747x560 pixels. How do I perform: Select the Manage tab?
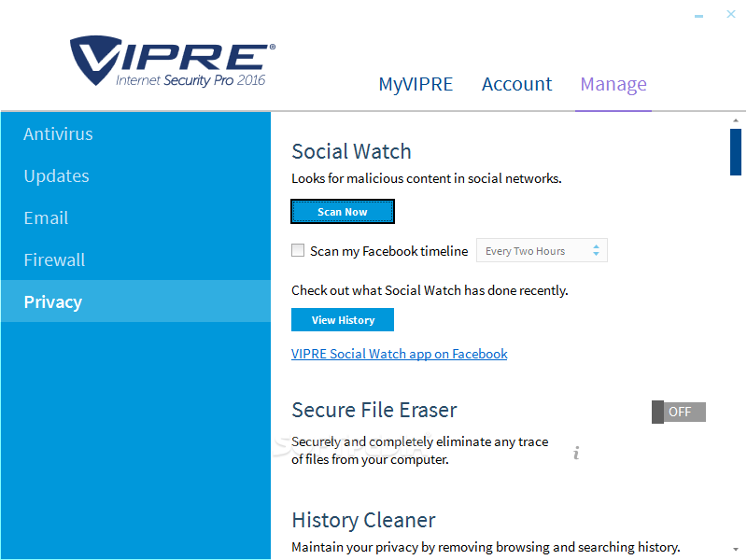(613, 84)
